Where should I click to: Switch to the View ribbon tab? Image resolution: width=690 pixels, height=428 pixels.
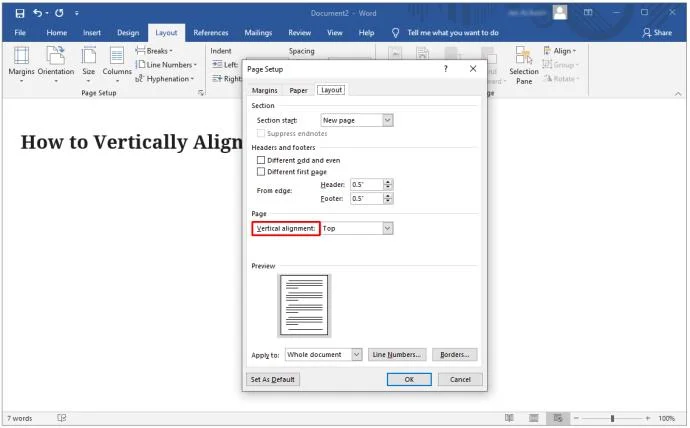click(334, 33)
